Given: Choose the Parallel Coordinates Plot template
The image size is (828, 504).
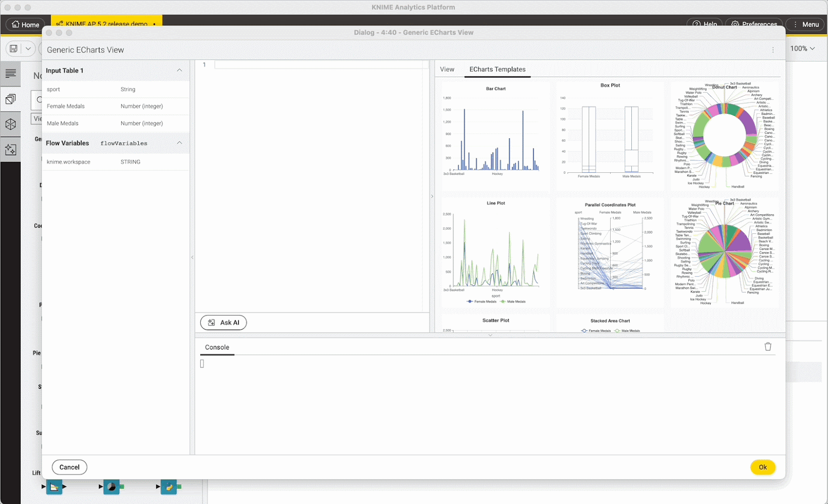Looking at the screenshot, I should (610, 253).
